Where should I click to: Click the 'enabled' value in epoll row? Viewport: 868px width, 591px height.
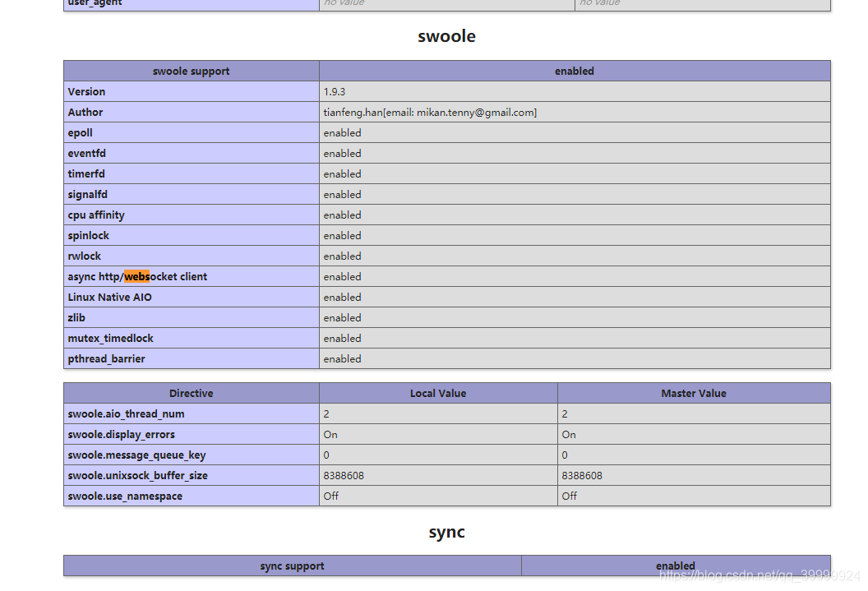(342, 133)
